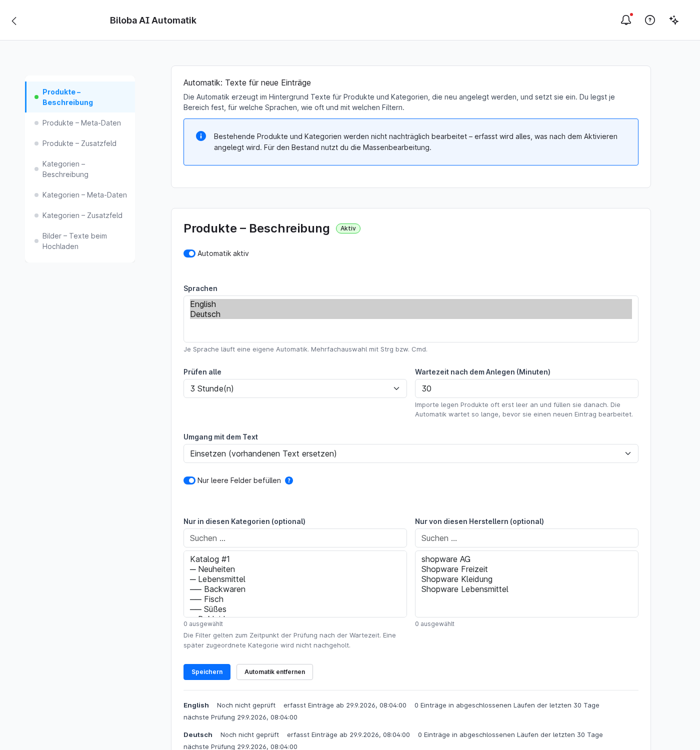The height and width of the screenshot is (750, 700).
Task: Select Fisch category
Action: pyautogui.click(x=295, y=599)
